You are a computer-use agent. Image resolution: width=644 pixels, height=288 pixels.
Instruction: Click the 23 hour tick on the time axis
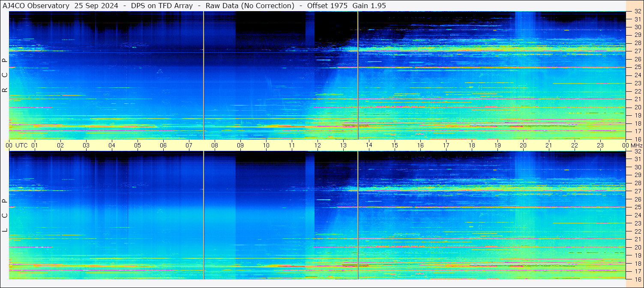(600, 145)
